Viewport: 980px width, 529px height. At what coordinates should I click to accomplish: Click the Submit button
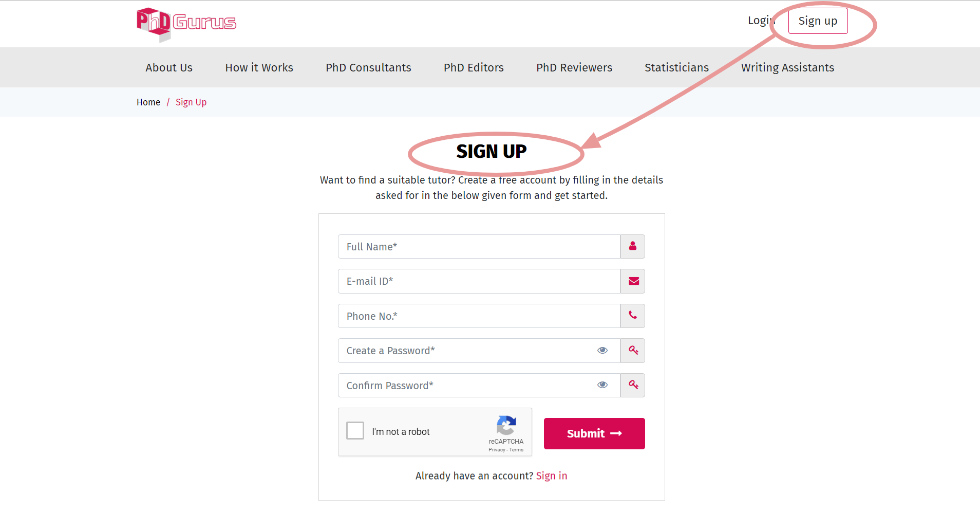coord(594,433)
